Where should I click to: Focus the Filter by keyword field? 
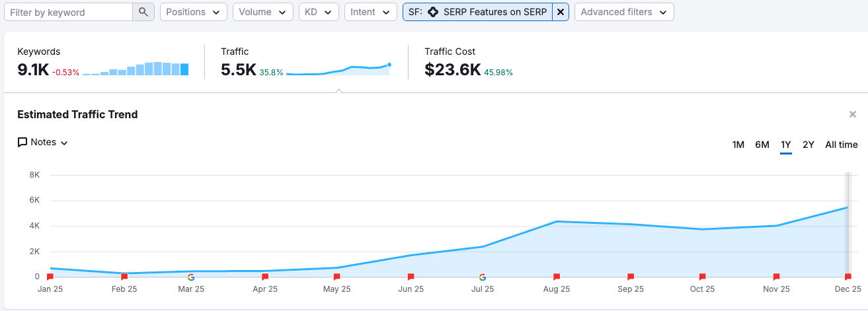click(x=69, y=12)
